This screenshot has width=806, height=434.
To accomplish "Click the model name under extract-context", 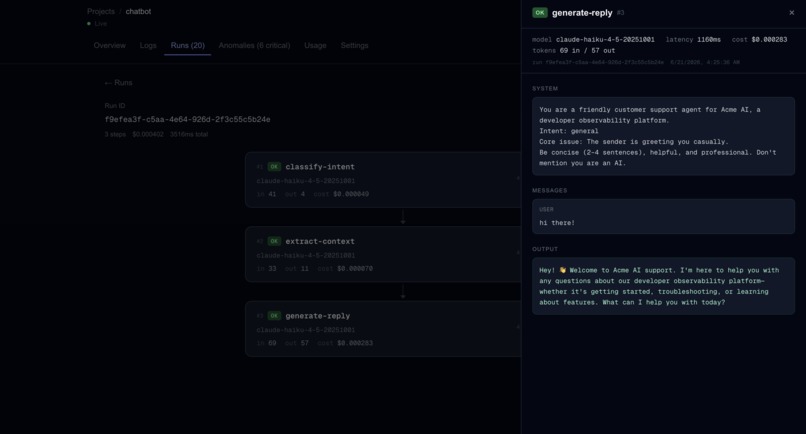I will (x=306, y=256).
